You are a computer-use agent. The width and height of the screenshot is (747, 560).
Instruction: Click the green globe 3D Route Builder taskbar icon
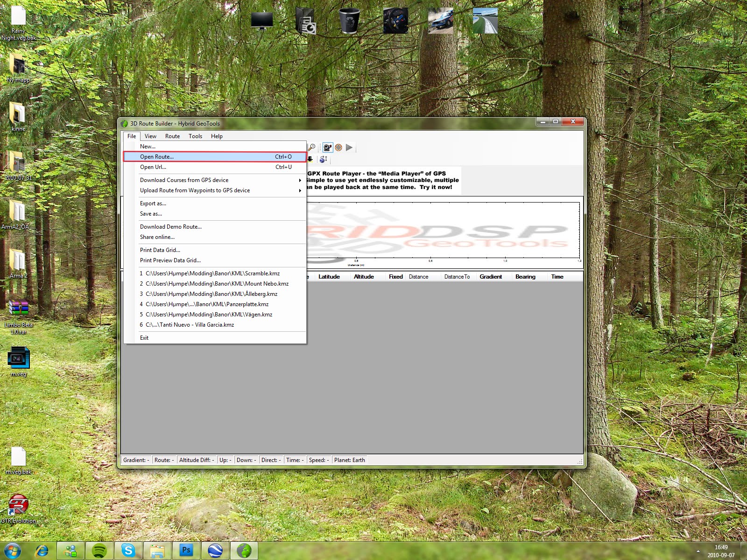point(244,551)
